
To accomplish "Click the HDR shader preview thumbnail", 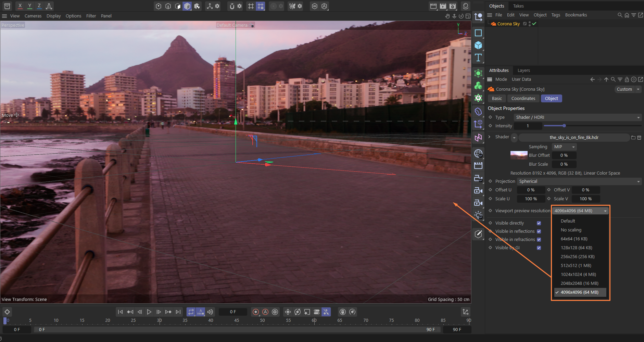I will click(519, 155).
